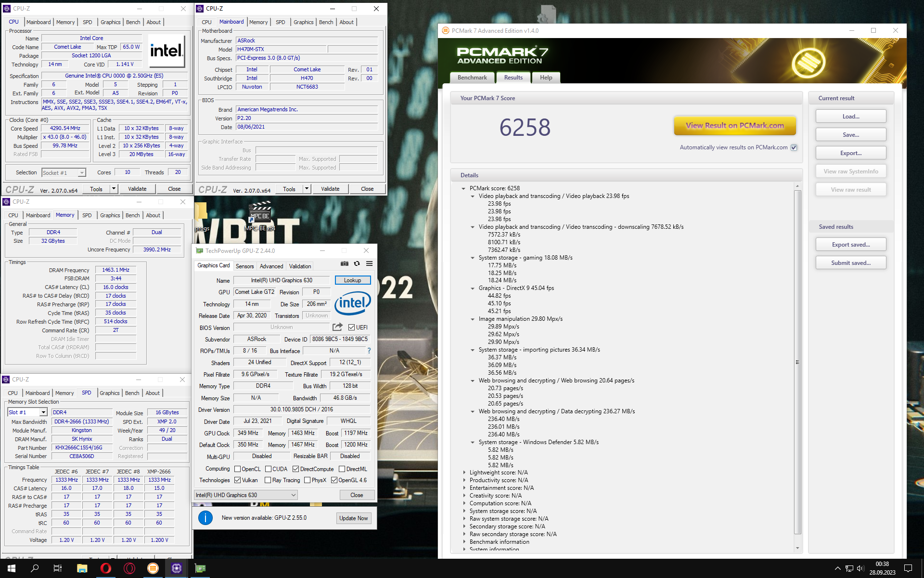The width and height of the screenshot is (924, 578).
Task: Open the Validation tab in GPU-Z
Action: 300,266
